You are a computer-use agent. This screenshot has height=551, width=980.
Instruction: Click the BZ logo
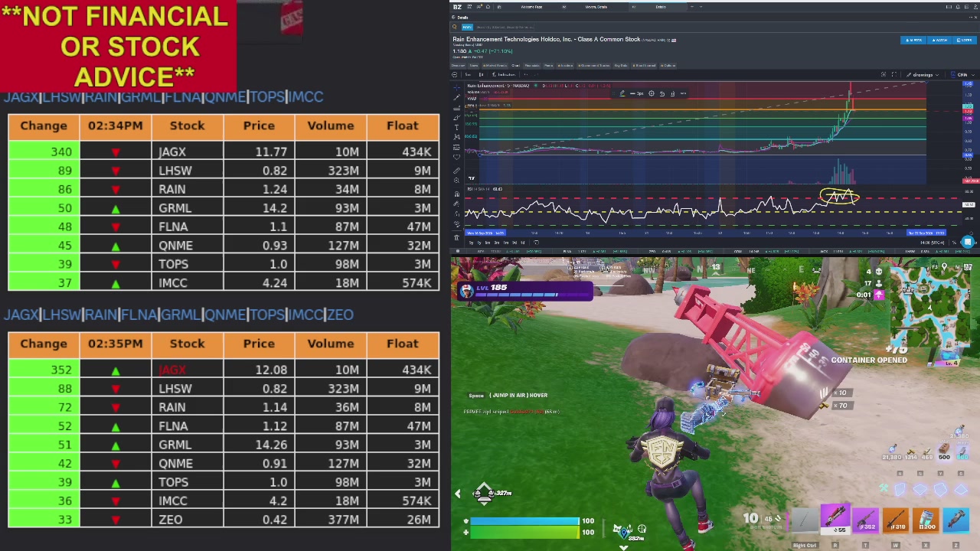457,7
